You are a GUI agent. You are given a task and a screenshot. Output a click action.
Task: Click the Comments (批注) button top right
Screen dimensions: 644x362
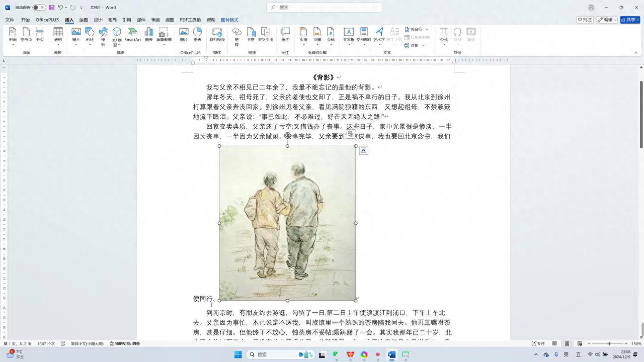tap(585, 20)
